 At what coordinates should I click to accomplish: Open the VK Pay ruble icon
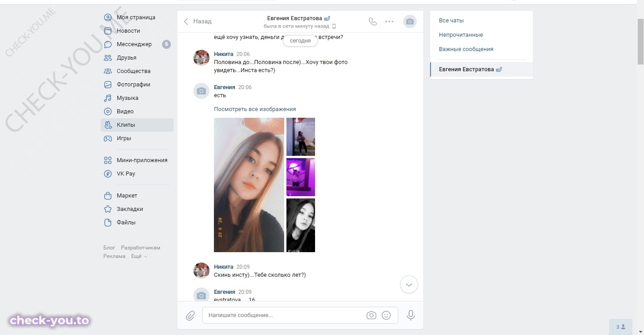108,174
